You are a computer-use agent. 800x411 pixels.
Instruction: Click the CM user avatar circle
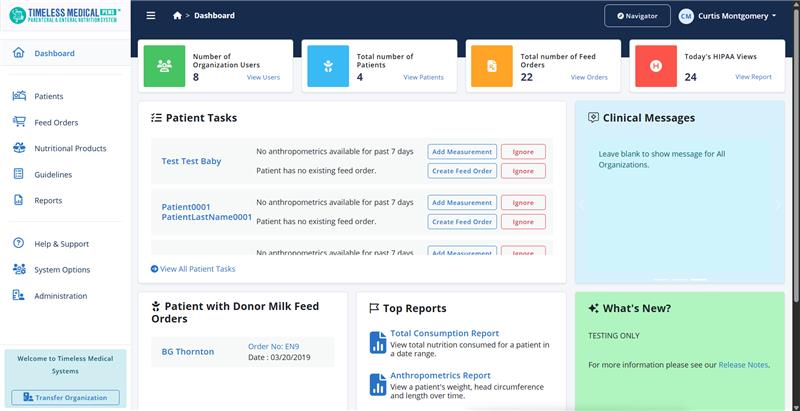(686, 16)
